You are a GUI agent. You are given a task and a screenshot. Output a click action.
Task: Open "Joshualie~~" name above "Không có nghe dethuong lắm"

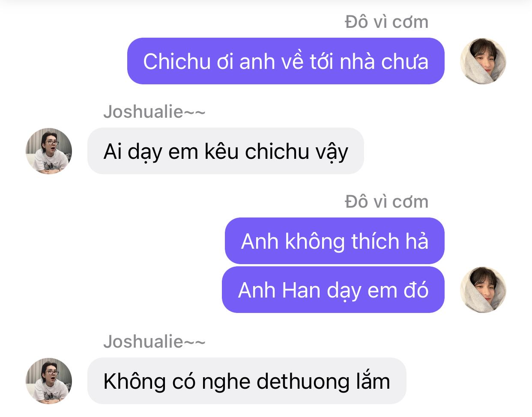coord(154,342)
